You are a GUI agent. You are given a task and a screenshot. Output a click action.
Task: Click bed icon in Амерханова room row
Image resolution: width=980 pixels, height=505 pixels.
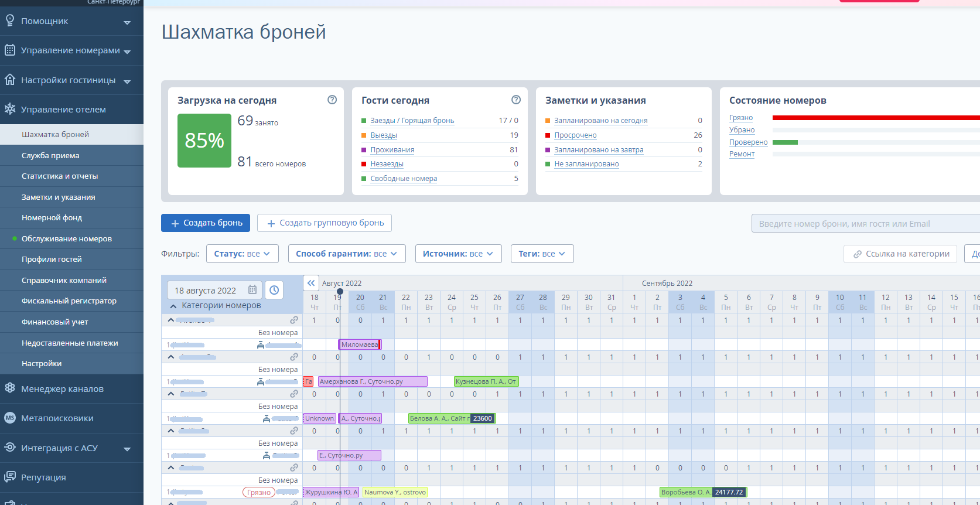tap(261, 382)
